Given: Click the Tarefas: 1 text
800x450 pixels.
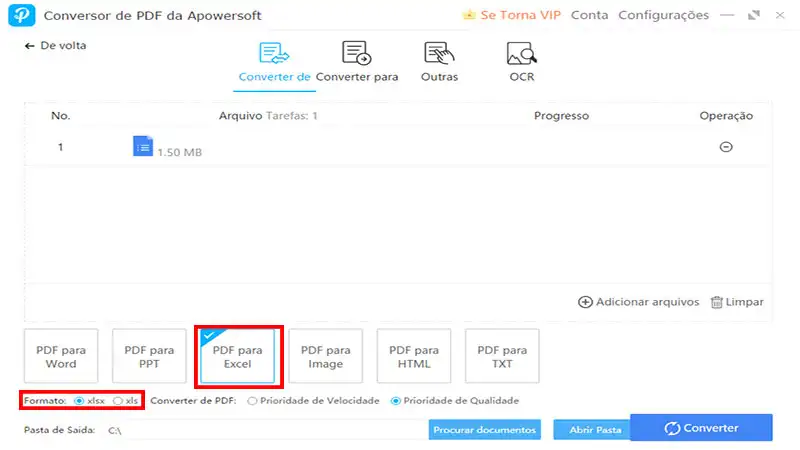Looking at the screenshot, I should coord(292,116).
